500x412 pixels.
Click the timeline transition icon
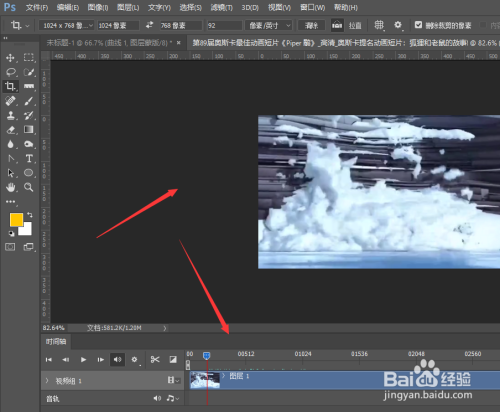click(173, 360)
